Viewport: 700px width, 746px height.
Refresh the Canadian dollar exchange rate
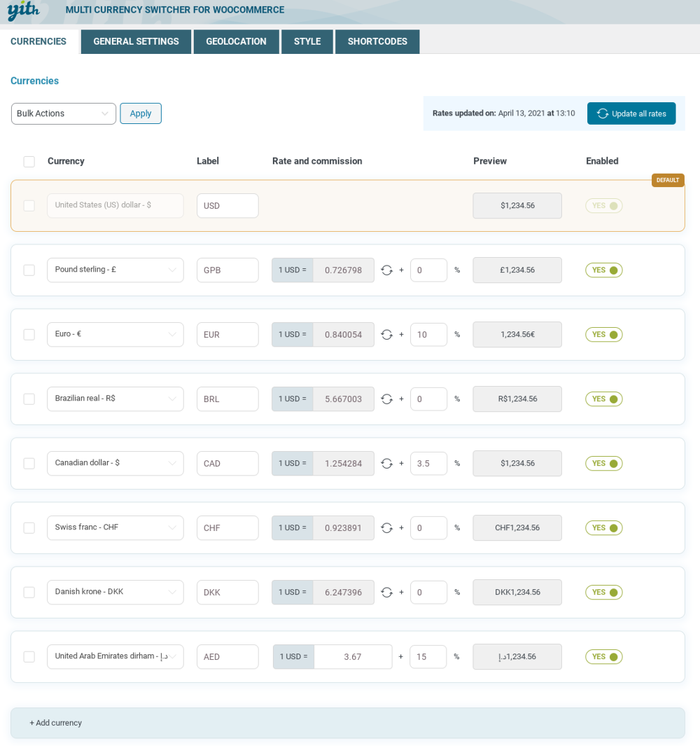pos(386,464)
